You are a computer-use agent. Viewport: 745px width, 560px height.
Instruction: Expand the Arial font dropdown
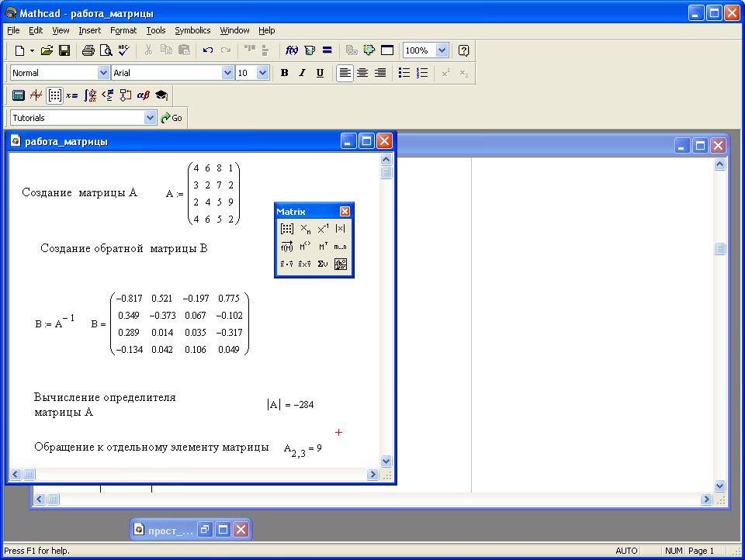click(227, 73)
